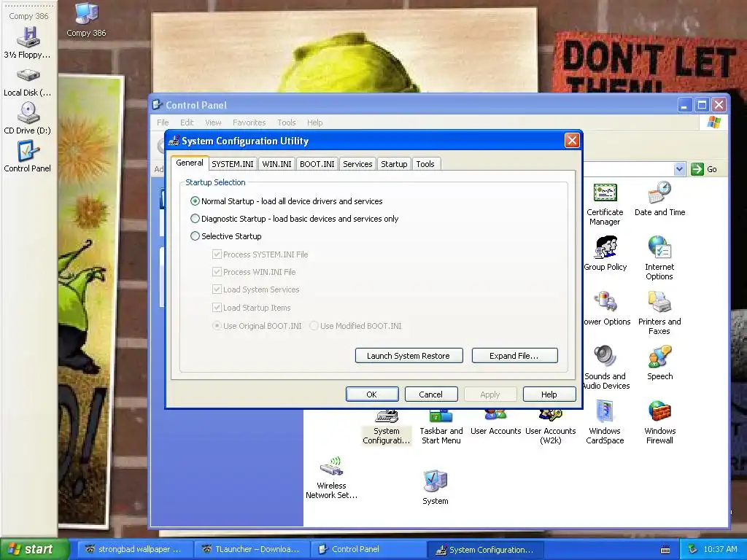The width and height of the screenshot is (747, 560).
Task: Open Internet Options in Control Panel
Action: pyautogui.click(x=659, y=259)
